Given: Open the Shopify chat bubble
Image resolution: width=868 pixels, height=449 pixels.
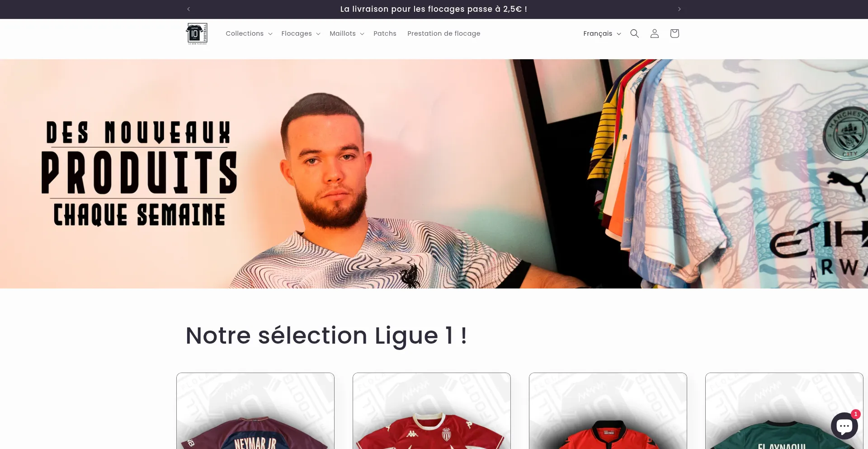Looking at the screenshot, I should 844,426.
